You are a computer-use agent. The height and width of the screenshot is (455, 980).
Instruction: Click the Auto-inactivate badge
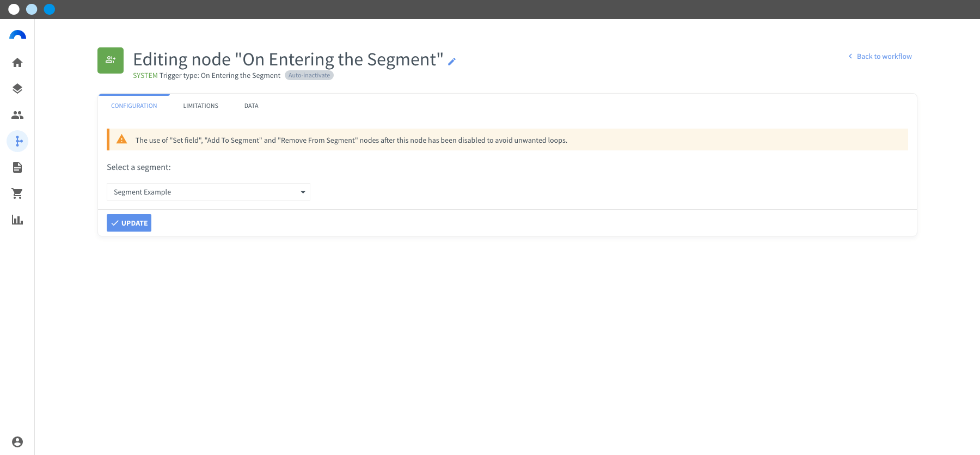pyautogui.click(x=309, y=75)
